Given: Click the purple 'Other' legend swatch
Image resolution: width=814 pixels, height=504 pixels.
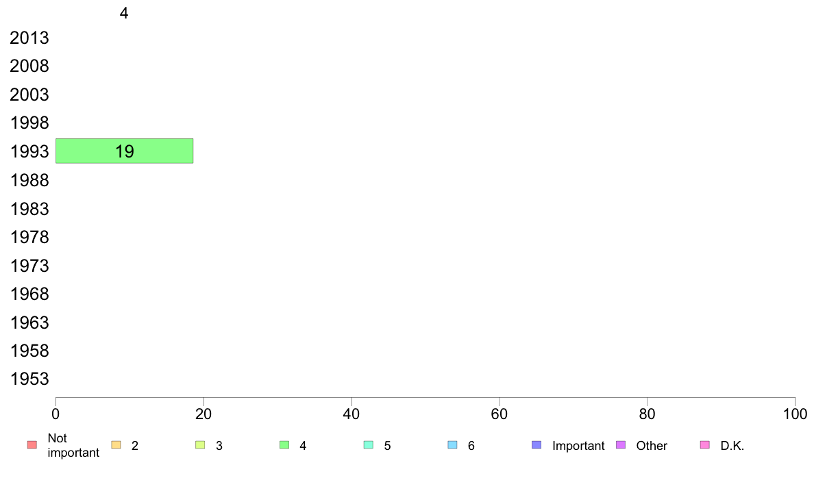Looking at the screenshot, I should coord(621,445).
